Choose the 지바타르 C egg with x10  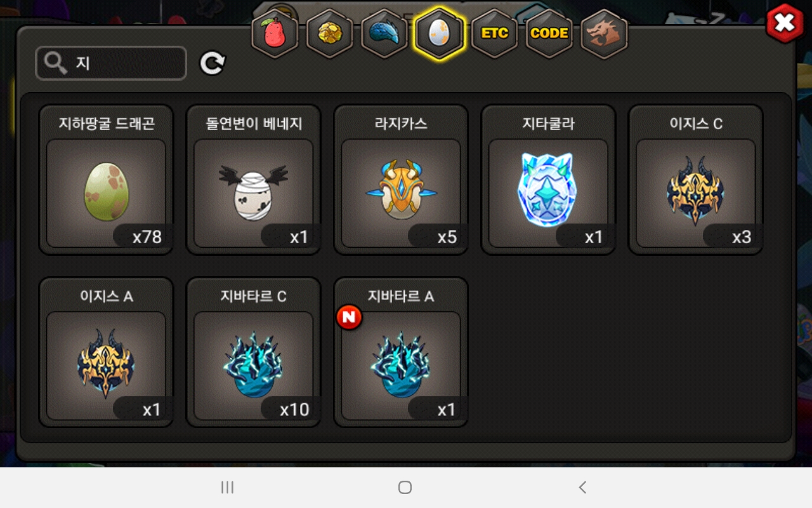(x=253, y=352)
